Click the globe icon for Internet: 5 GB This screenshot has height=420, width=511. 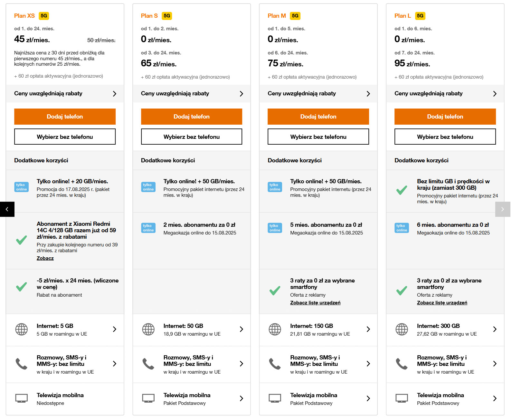point(22,329)
